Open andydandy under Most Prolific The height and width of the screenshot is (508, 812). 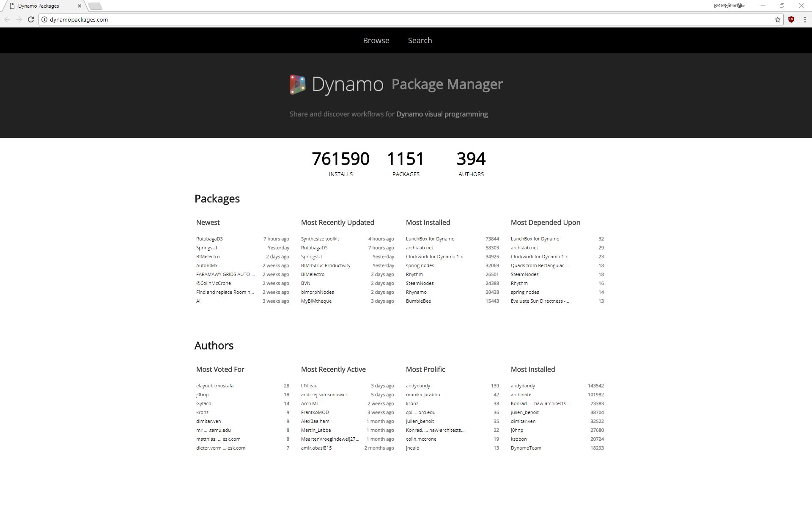tap(418, 386)
